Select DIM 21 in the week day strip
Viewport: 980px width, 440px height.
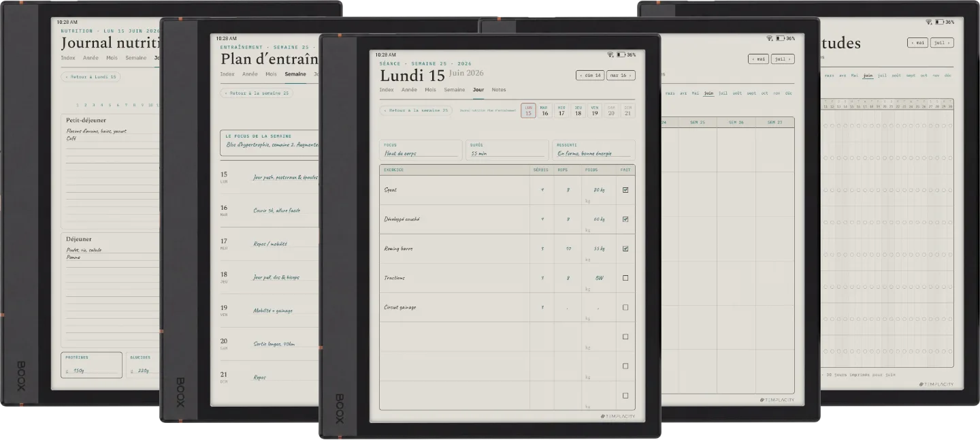pyautogui.click(x=627, y=110)
